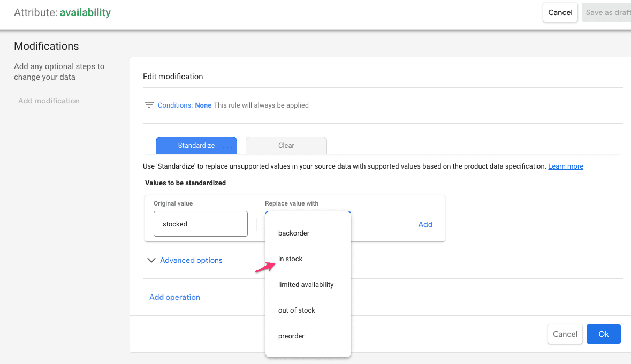
Task: Switch to the Standardize tab
Action: tap(196, 145)
